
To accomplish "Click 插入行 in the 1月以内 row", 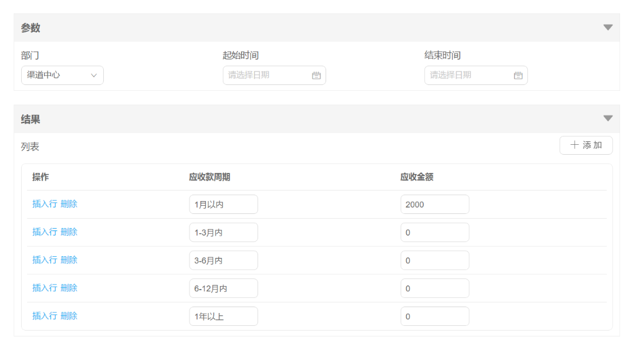I will 45,204.
